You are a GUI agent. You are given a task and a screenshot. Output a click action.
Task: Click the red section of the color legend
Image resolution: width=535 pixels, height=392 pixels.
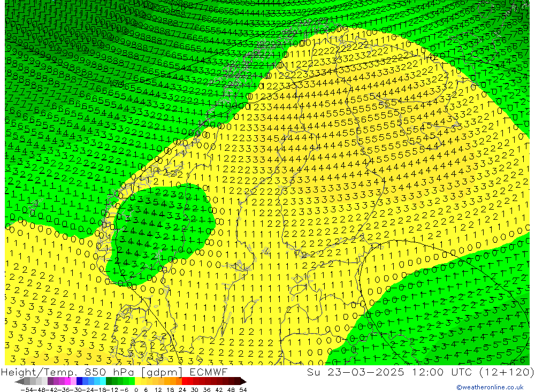coord(187,381)
